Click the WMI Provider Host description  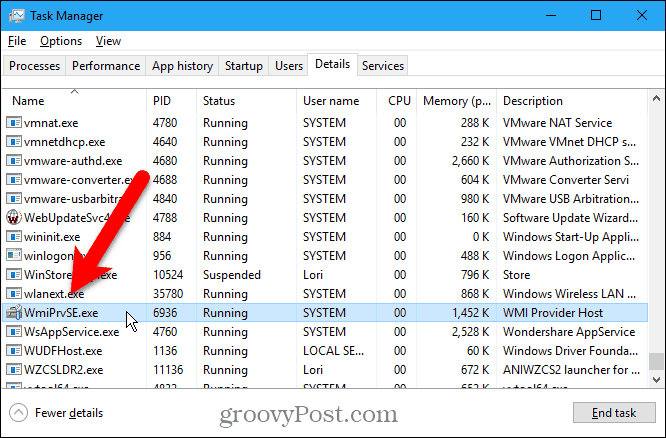pyautogui.click(x=553, y=313)
